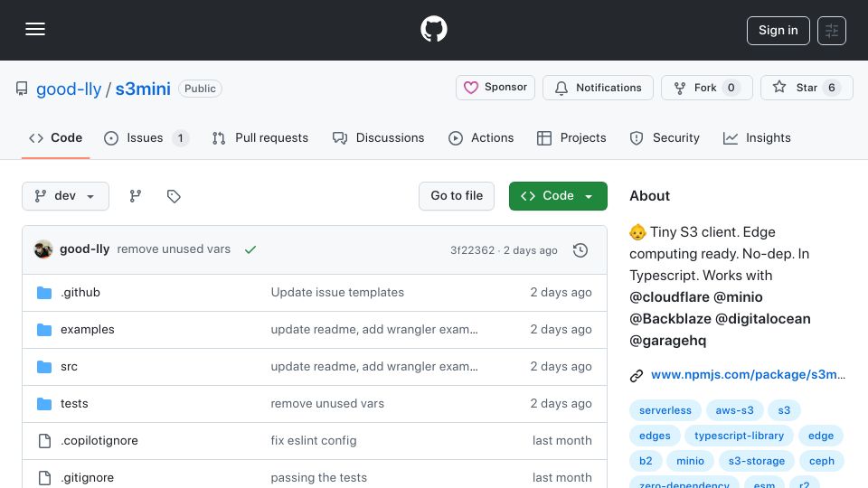868x488 pixels.
Task: Click file icon beside .copilotignore
Action: (x=44, y=441)
